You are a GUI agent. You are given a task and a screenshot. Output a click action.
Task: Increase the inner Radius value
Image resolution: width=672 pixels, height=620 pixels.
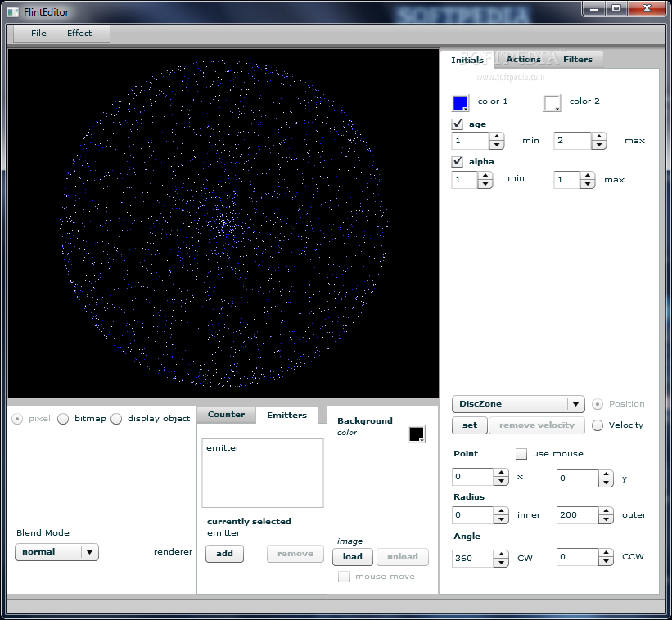[x=501, y=511]
